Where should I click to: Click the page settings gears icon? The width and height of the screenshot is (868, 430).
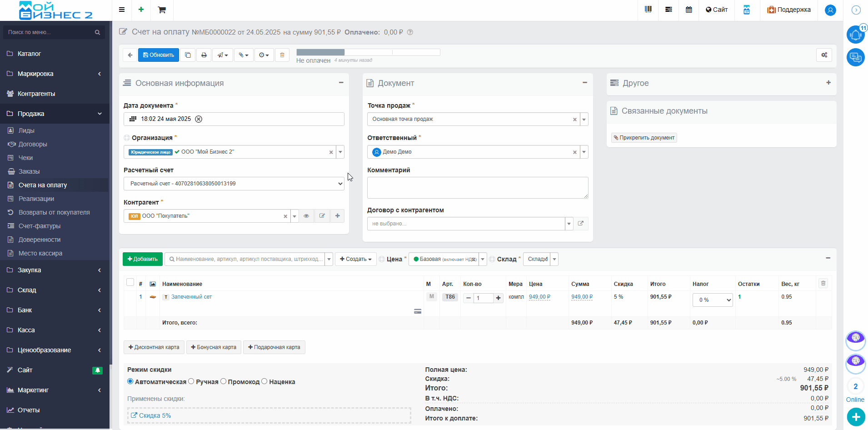tap(824, 55)
